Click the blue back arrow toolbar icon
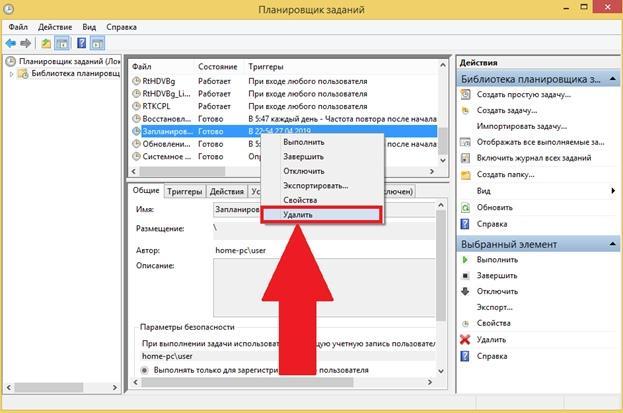Screen dimensions: 623x413 coord(11,43)
